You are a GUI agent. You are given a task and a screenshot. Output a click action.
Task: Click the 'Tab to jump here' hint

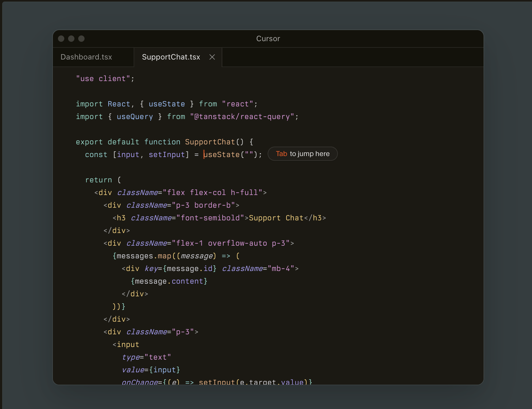302,154
